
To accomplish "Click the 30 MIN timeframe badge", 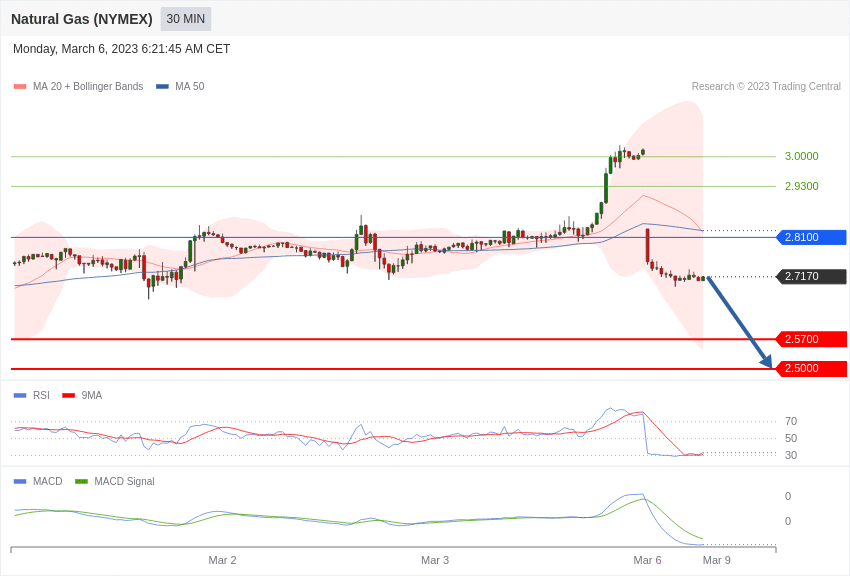I will click(x=186, y=19).
